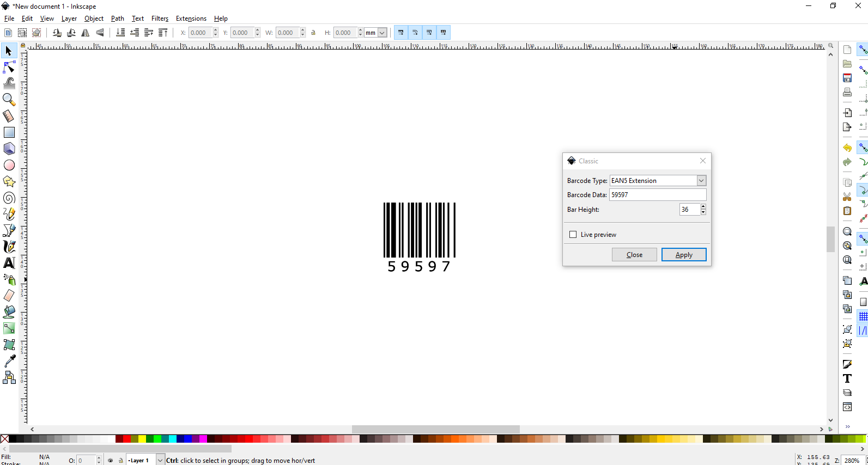Click the Print document icon
This screenshot has width=868, height=465.
[x=847, y=92]
